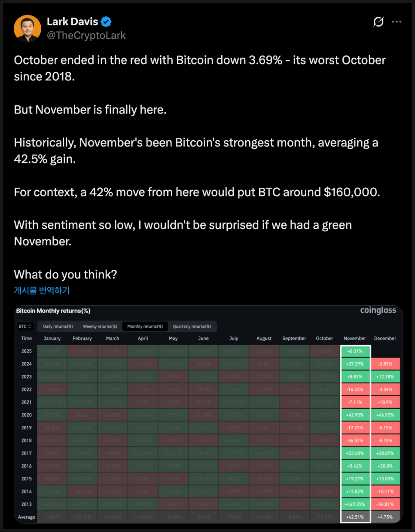The height and width of the screenshot is (532, 415).
Task: Click the Bitcoin Monthly returns(%) chart title
Action: [53, 311]
